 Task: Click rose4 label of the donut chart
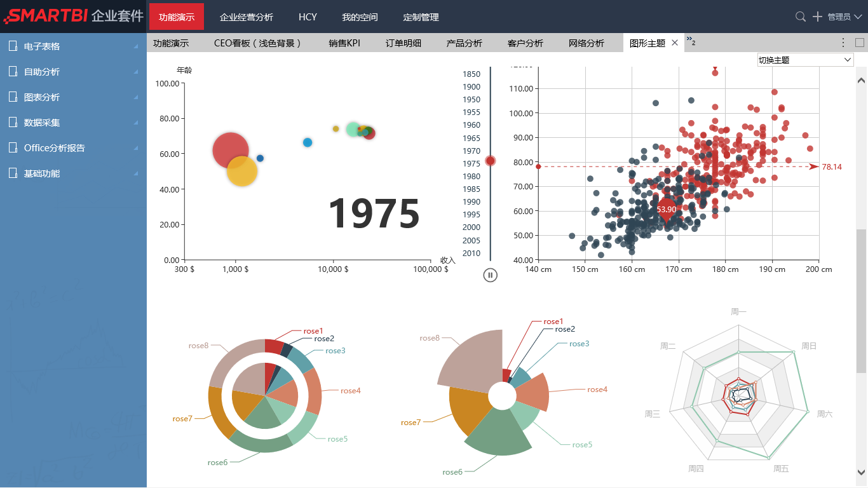351,391
